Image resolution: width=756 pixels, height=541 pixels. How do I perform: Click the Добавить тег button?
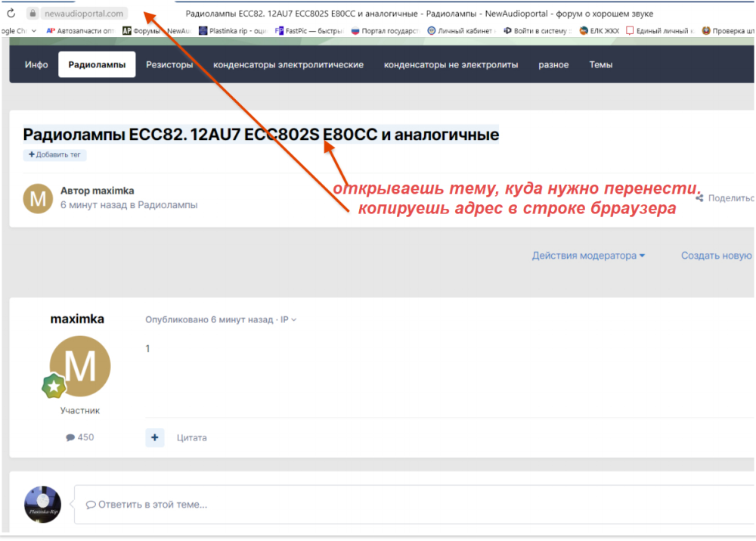[55, 155]
